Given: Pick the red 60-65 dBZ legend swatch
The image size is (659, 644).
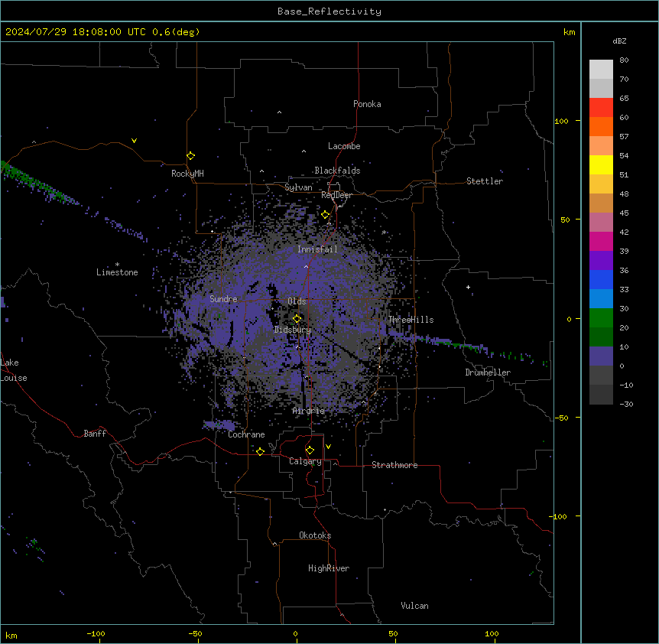Looking at the screenshot, I should coord(601,107).
